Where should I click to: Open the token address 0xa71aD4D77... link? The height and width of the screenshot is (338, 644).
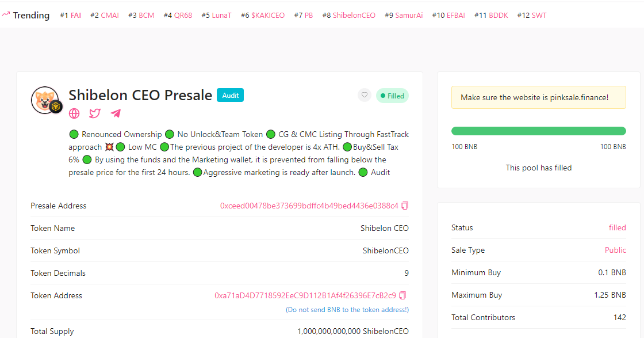[305, 295]
